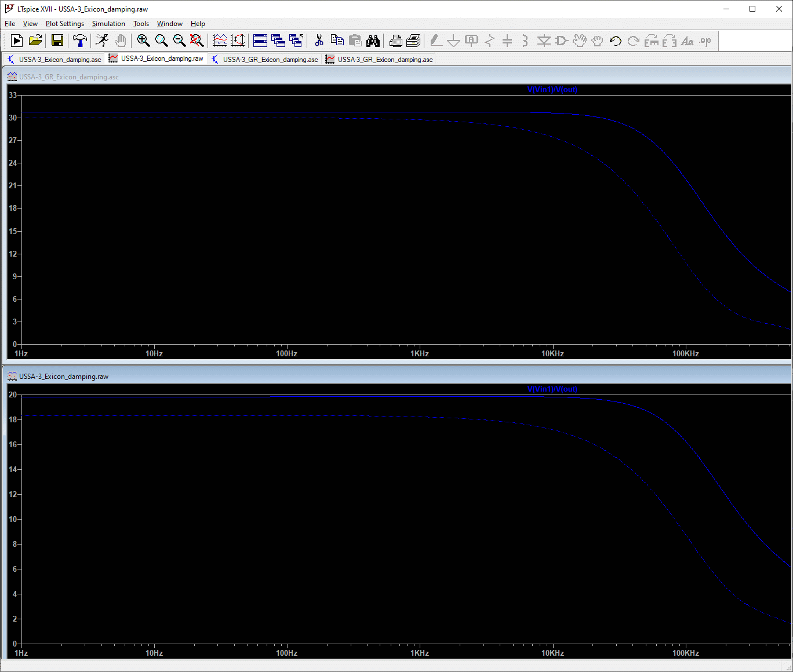Open the Simulation menu
Viewport: 793px width, 672px height.
108,24
